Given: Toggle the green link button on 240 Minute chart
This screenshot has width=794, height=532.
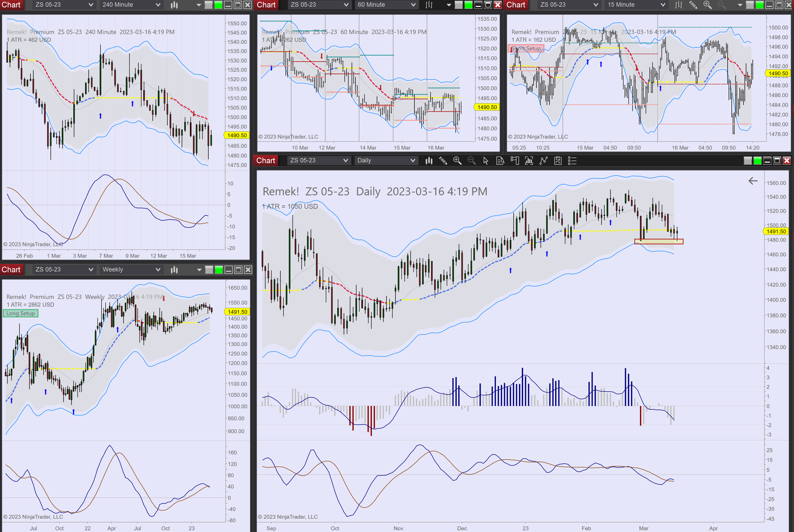Looking at the screenshot, I should 218,5.
